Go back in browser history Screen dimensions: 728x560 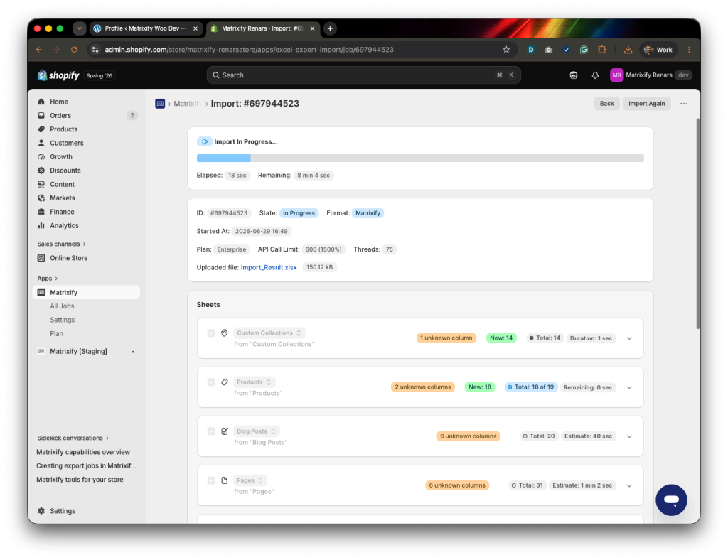[x=39, y=50]
